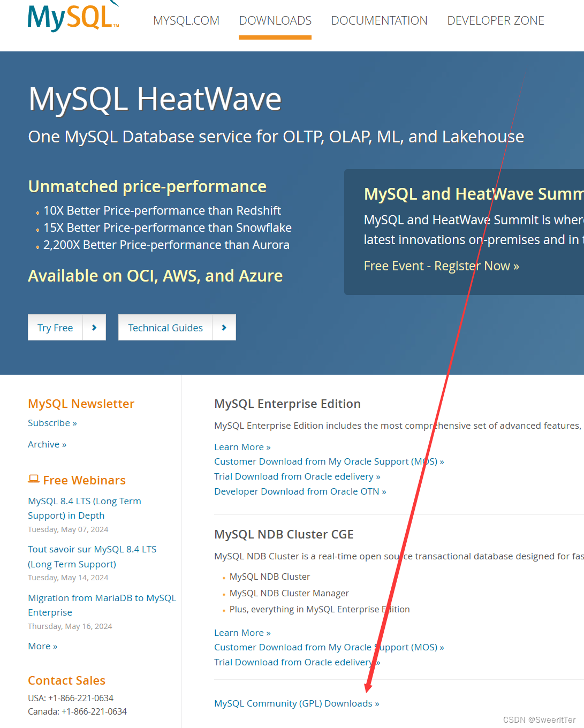This screenshot has width=584, height=728.
Task: Open the NDB Cluster Customer Download from MOS link
Action: coord(329,647)
